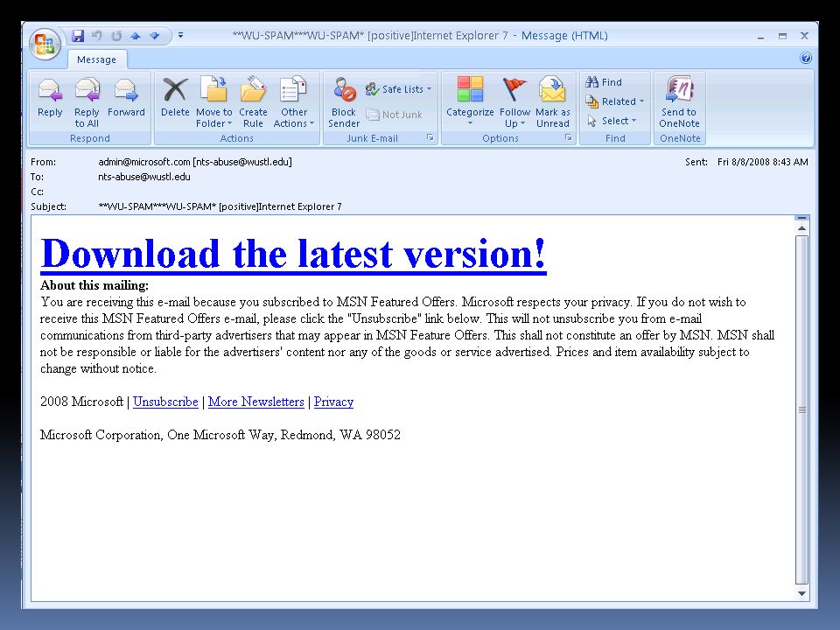This screenshot has height=630, width=840.
Task: Block Sender of this email
Action: pos(344,103)
